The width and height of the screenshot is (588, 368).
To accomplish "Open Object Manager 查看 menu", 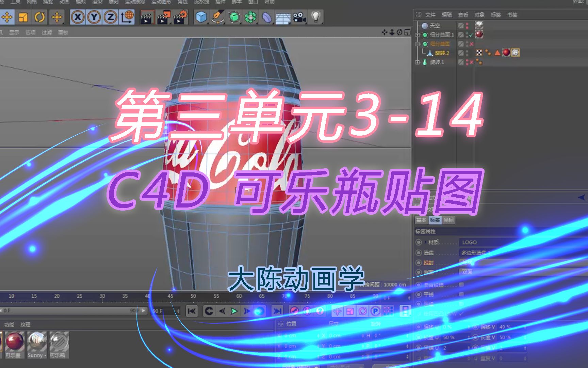I will tap(463, 15).
